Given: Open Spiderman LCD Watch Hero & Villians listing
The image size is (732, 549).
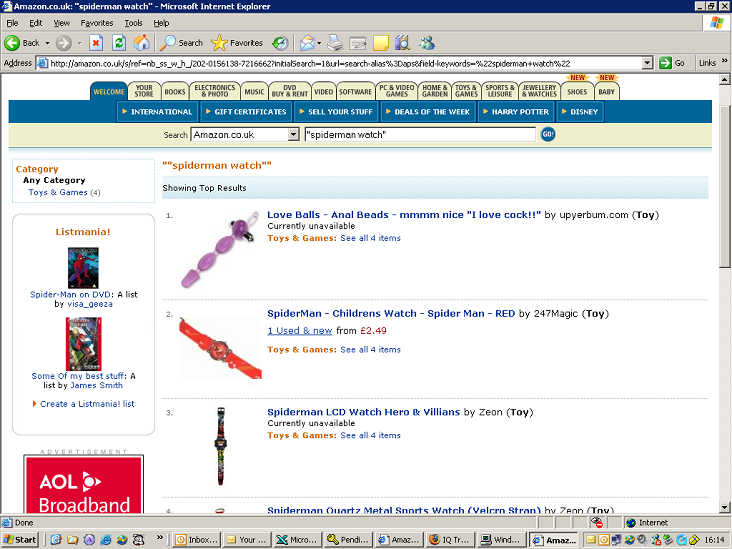Looking at the screenshot, I should 363,412.
